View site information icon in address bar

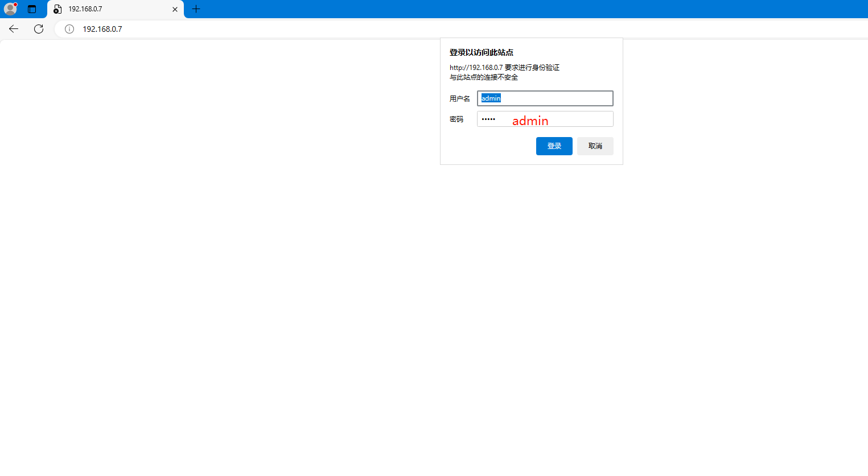click(x=69, y=29)
